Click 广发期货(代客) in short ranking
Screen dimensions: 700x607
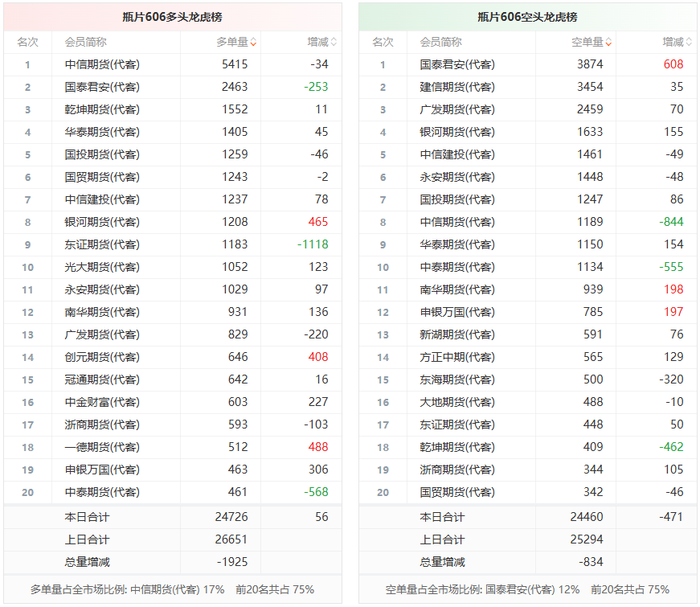(457, 109)
